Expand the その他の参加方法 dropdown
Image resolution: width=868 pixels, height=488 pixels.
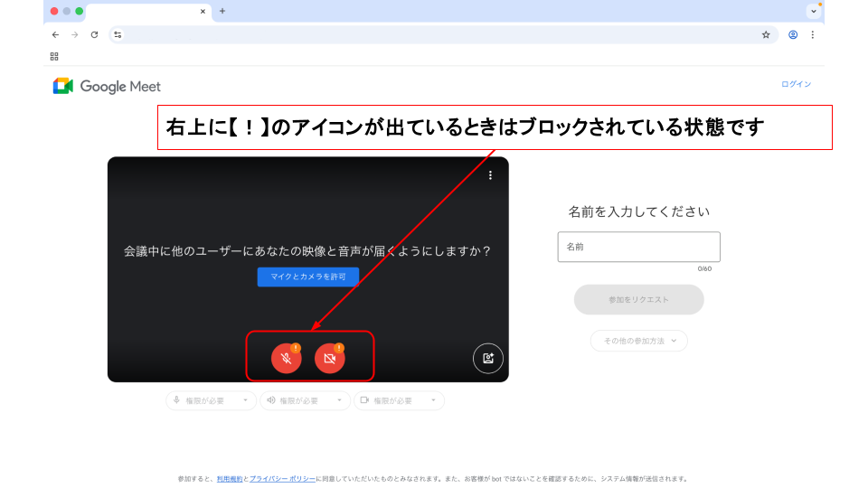(x=638, y=341)
